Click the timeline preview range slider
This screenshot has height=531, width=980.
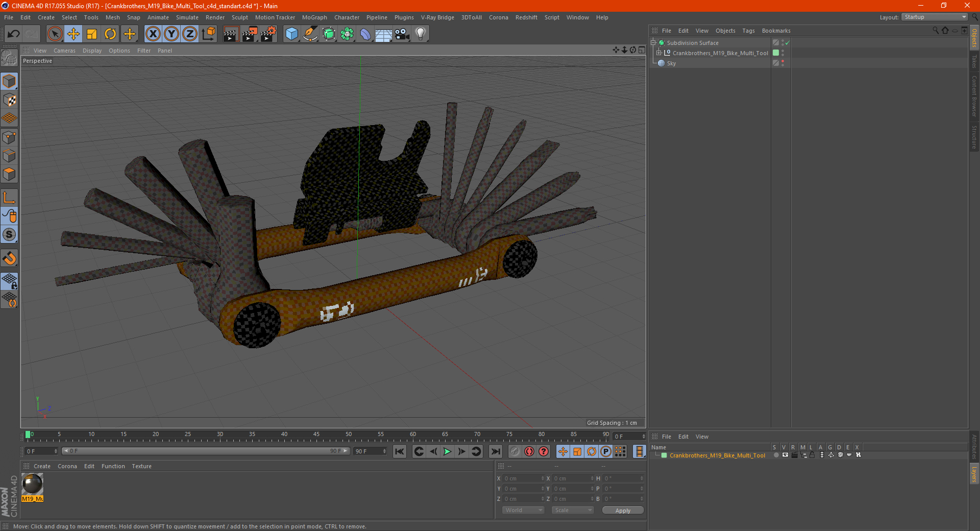[205, 451]
